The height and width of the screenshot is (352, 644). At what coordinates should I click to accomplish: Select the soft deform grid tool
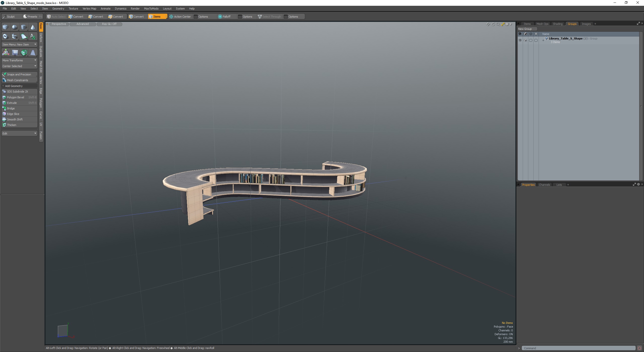click(x=15, y=53)
